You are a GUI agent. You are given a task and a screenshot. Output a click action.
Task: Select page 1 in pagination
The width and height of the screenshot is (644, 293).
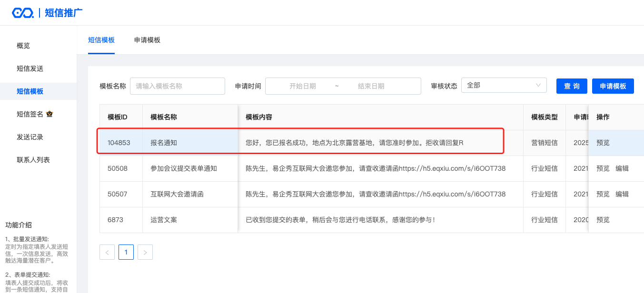coord(126,252)
